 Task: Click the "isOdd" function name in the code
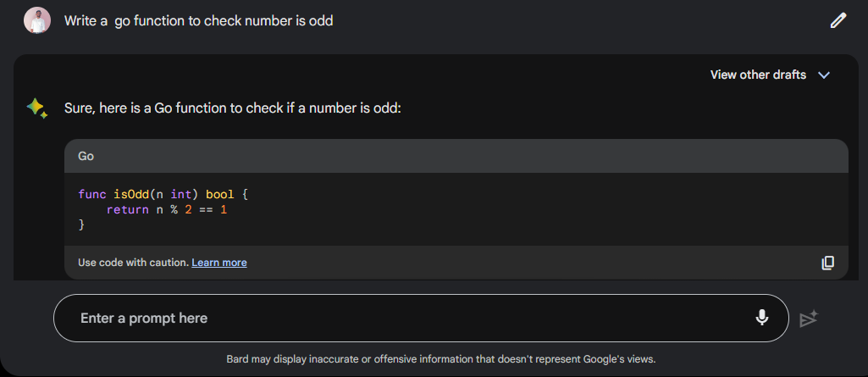130,194
